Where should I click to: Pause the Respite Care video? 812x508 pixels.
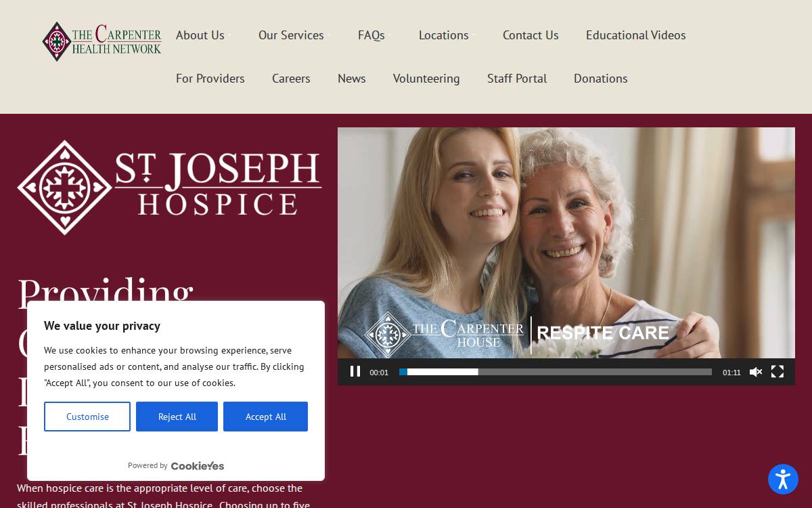[x=355, y=371]
